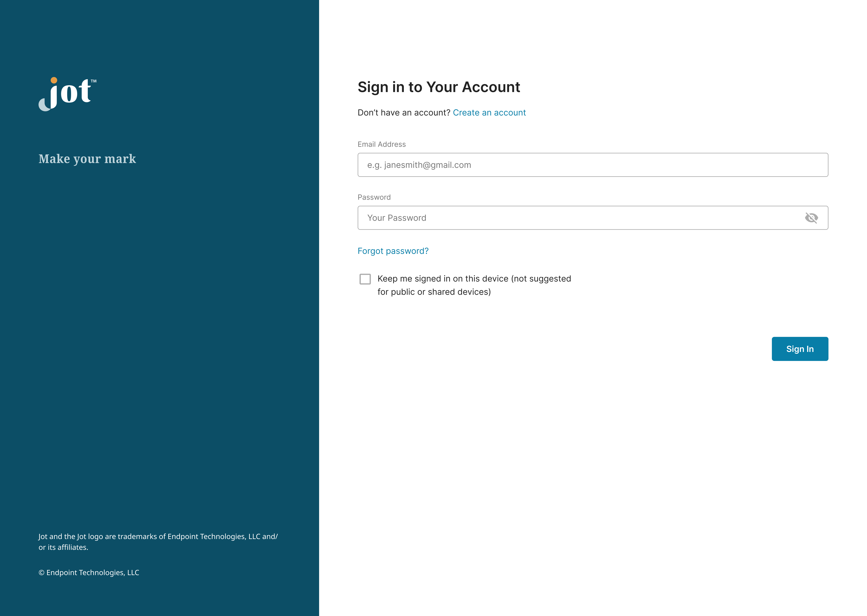Click the Sign In button
This screenshot has width=867, height=616.
(x=800, y=349)
